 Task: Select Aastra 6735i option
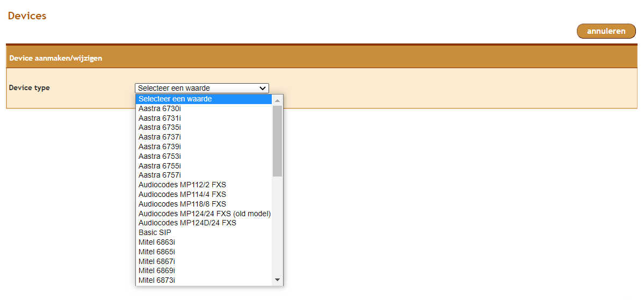(204, 128)
